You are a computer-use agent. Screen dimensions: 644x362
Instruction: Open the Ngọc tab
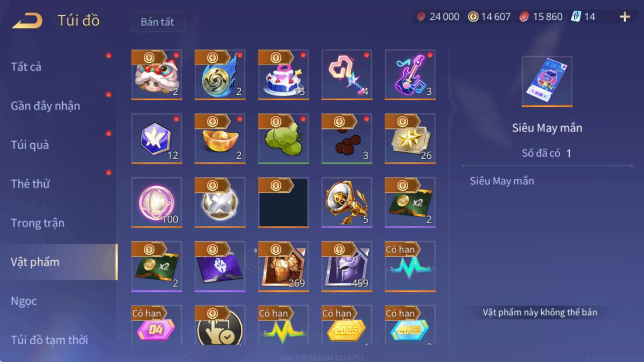click(24, 301)
